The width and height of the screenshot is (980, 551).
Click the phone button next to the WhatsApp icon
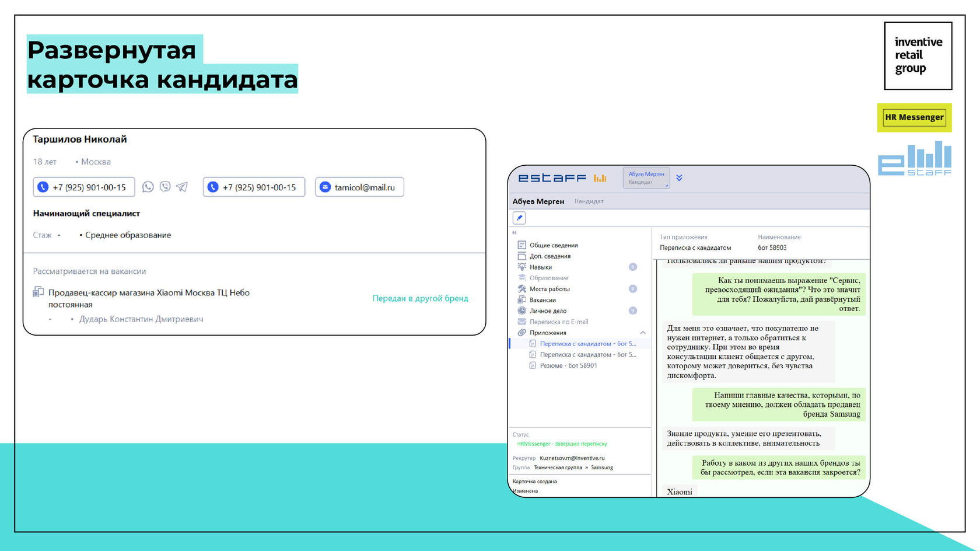pyautogui.click(x=84, y=187)
